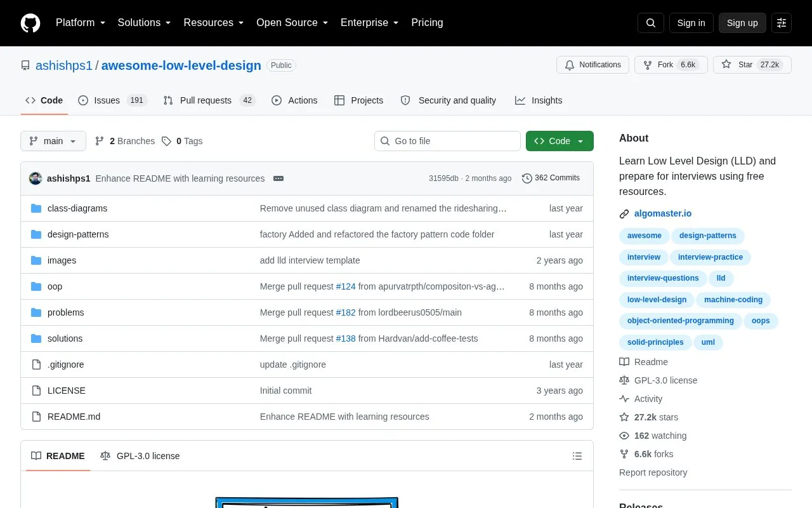
Task: Click the search magnifier button
Action: 651,23
